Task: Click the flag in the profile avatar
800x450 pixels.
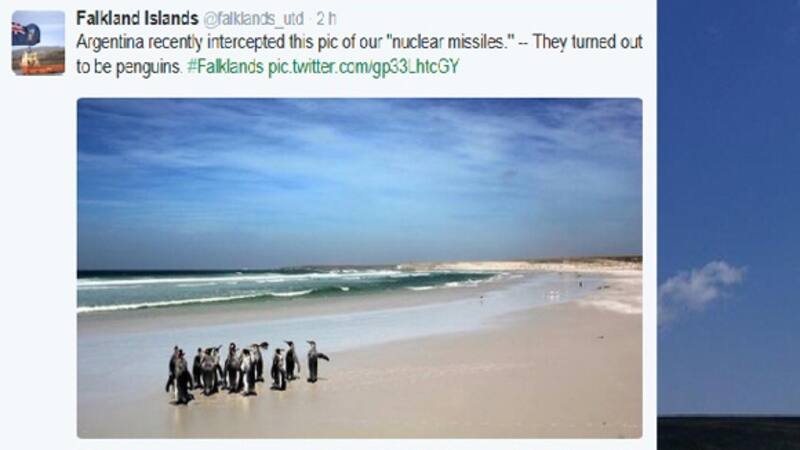Action: pos(26,34)
